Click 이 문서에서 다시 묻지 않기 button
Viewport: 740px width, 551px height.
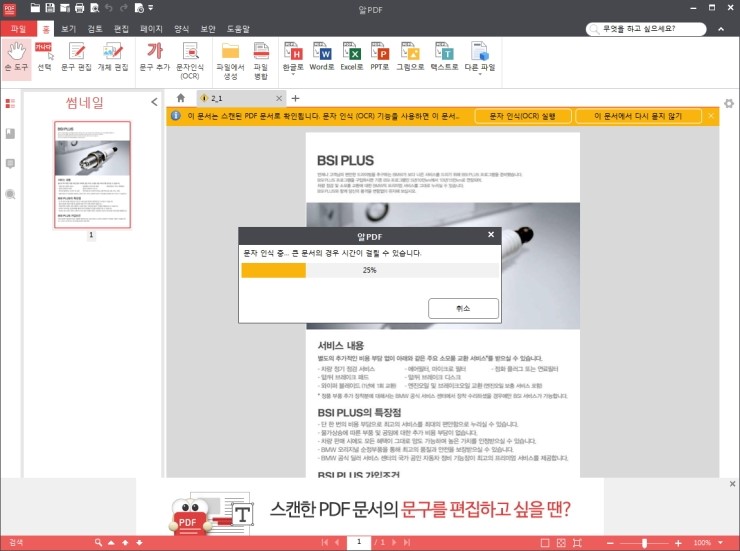(638, 116)
